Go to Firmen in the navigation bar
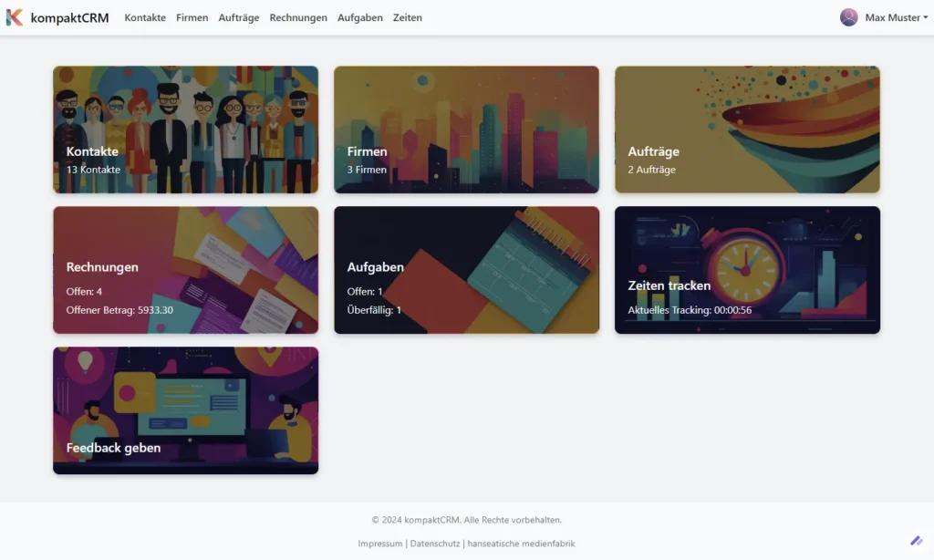Viewport: 934px width, 560px height. (192, 18)
